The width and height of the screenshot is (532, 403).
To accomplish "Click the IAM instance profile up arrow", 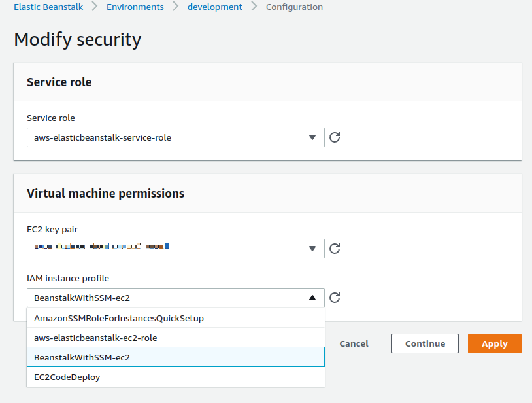I will point(312,298).
